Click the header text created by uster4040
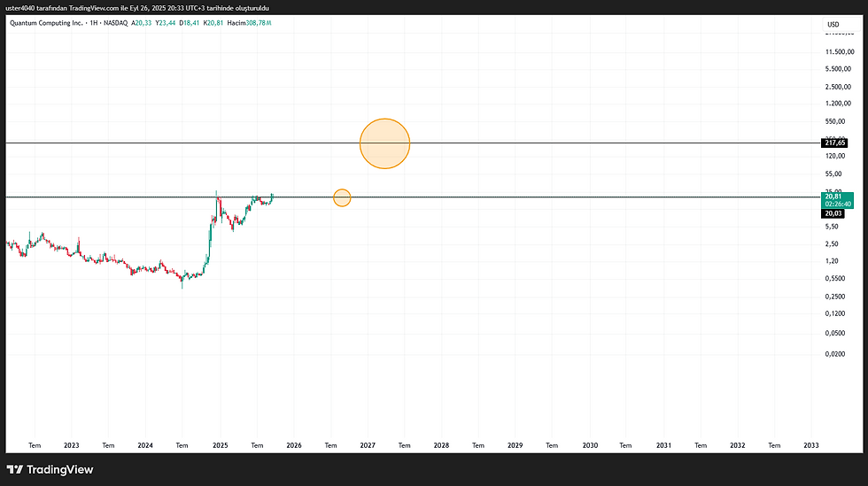The height and width of the screenshot is (486, 868). pos(137,8)
